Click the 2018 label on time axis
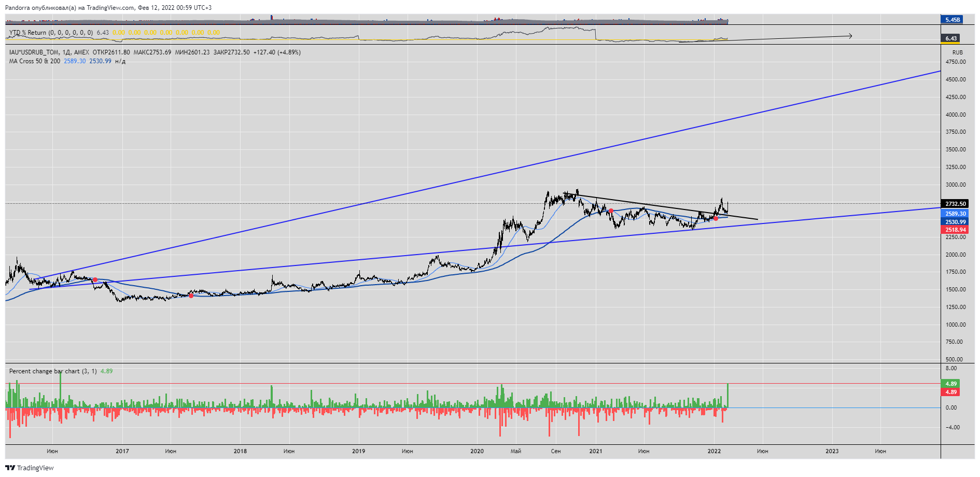Screen dimensions: 980x477 240,451
